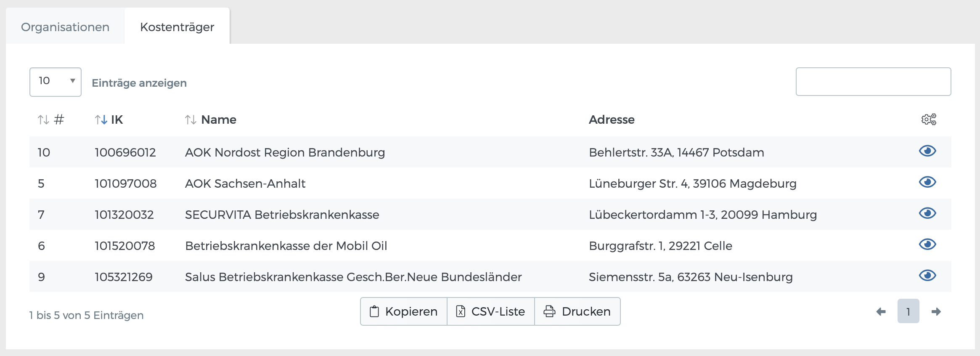Select the Kostenträger tab

(x=177, y=26)
